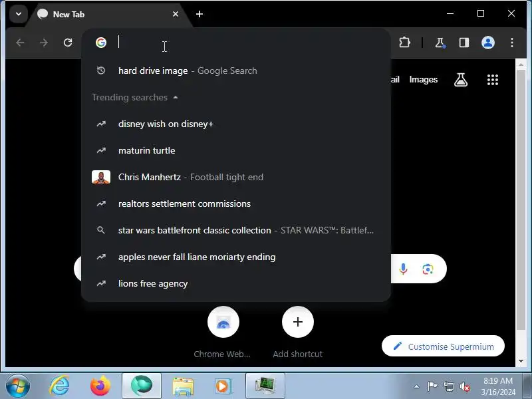Show hidden system tray icons
Screen dimensions: 532x399
pyautogui.click(x=417, y=386)
